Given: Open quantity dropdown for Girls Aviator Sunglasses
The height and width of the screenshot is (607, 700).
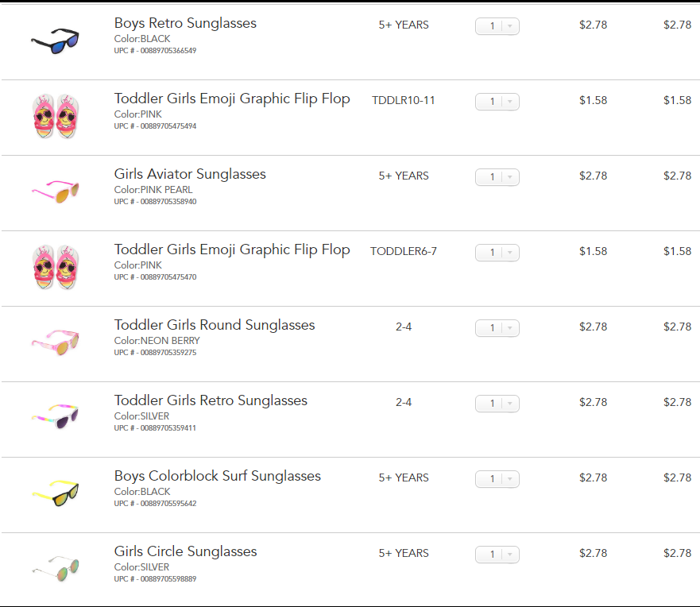Looking at the screenshot, I should 497,177.
